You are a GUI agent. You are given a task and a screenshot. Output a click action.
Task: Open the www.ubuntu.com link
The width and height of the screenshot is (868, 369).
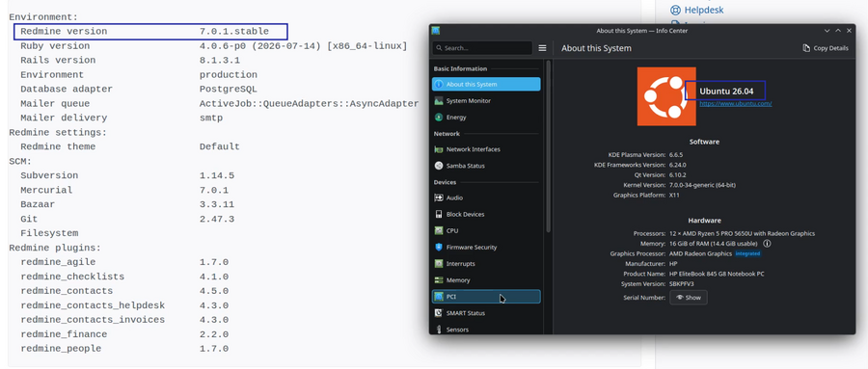click(x=735, y=103)
